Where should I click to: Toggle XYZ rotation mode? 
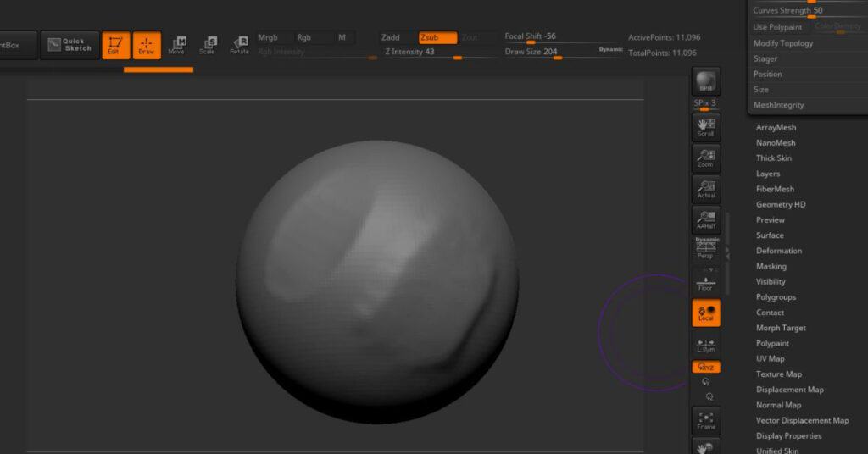point(706,367)
